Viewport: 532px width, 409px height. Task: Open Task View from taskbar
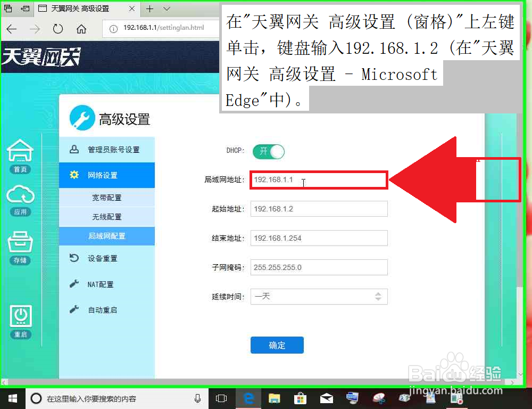click(x=221, y=398)
